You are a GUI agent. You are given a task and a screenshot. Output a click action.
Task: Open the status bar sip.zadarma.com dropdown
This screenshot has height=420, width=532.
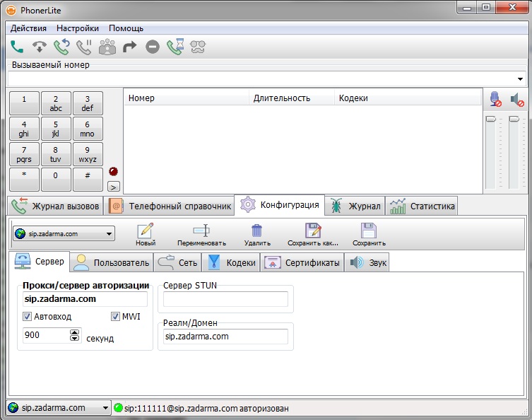click(x=59, y=407)
